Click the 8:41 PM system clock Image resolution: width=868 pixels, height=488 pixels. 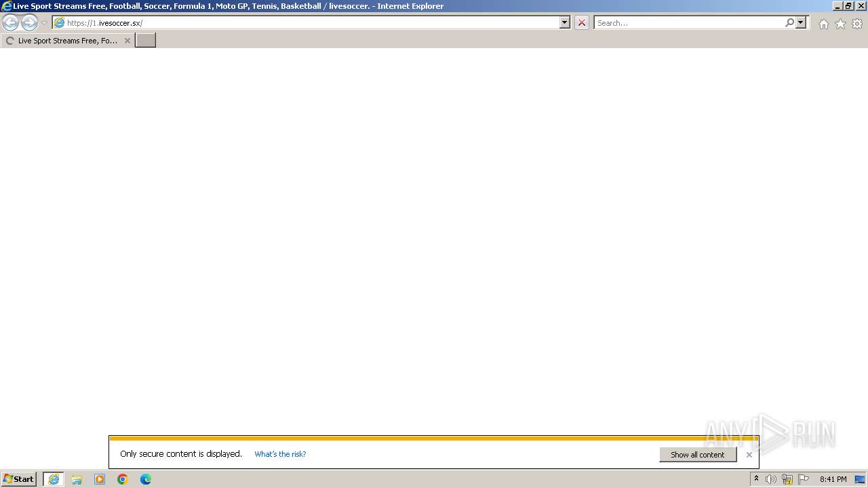coord(833,479)
